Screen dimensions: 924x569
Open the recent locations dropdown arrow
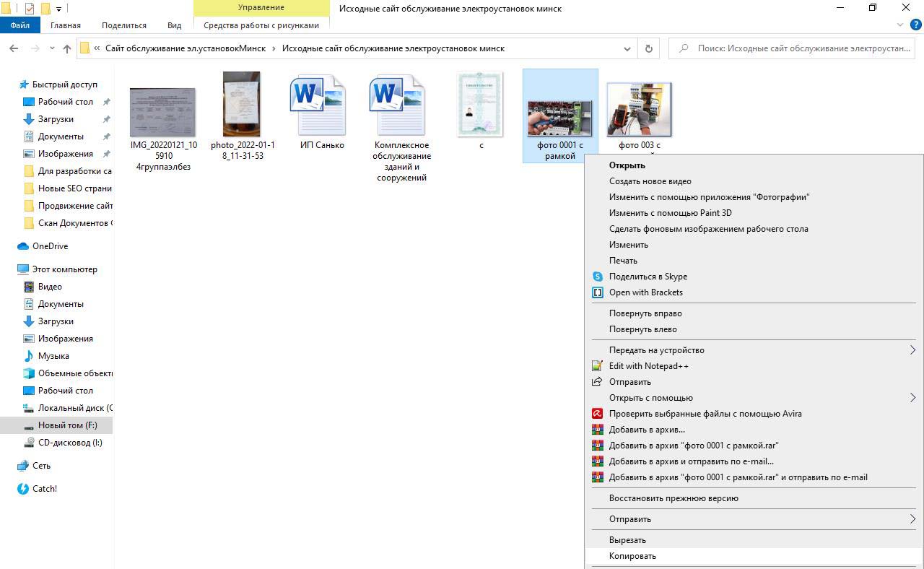click(x=52, y=48)
